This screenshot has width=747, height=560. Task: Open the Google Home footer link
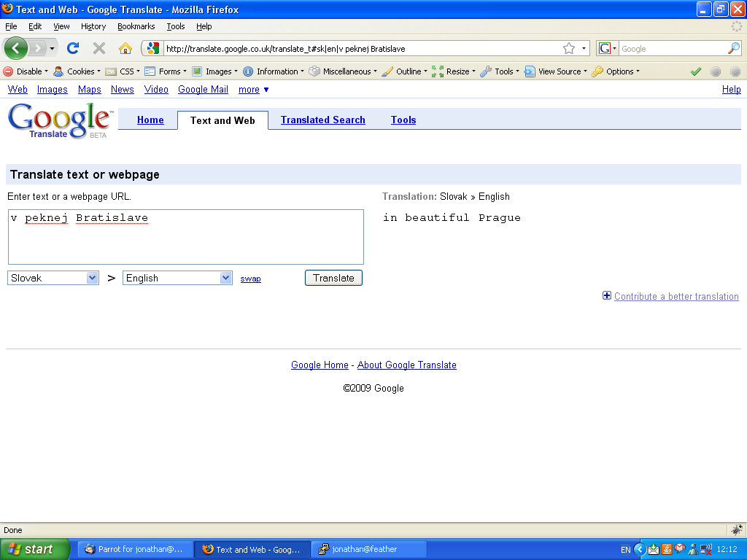tap(320, 365)
